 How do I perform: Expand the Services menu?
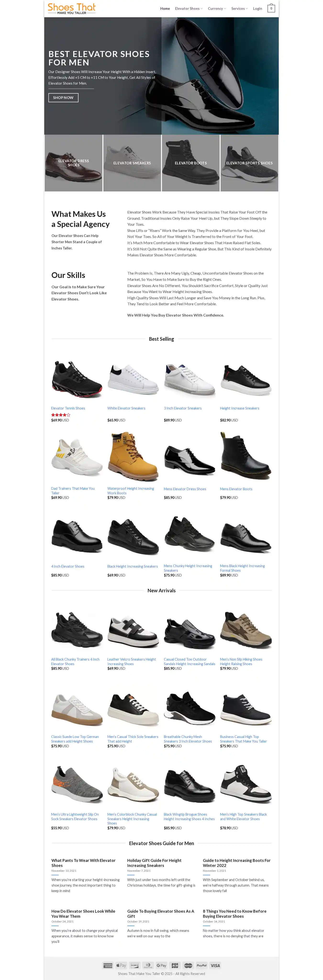tap(239, 8)
